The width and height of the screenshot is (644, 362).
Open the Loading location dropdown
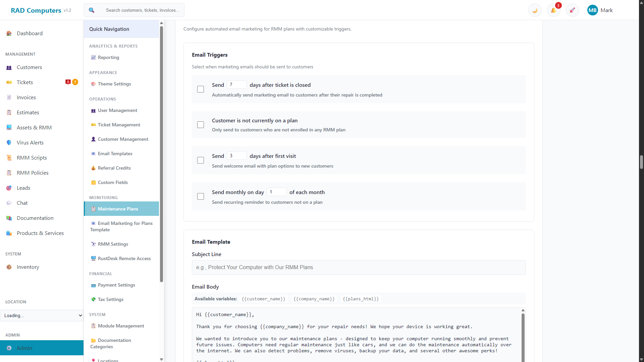pyautogui.click(x=42, y=315)
